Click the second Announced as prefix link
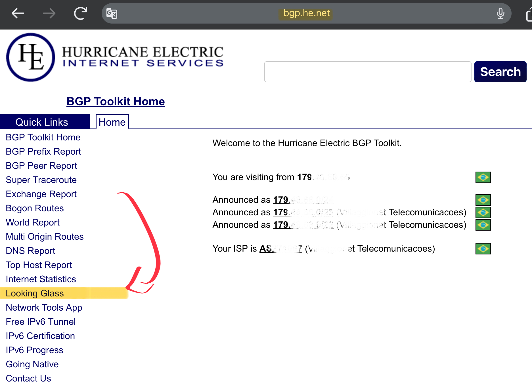 coord(303,212)
